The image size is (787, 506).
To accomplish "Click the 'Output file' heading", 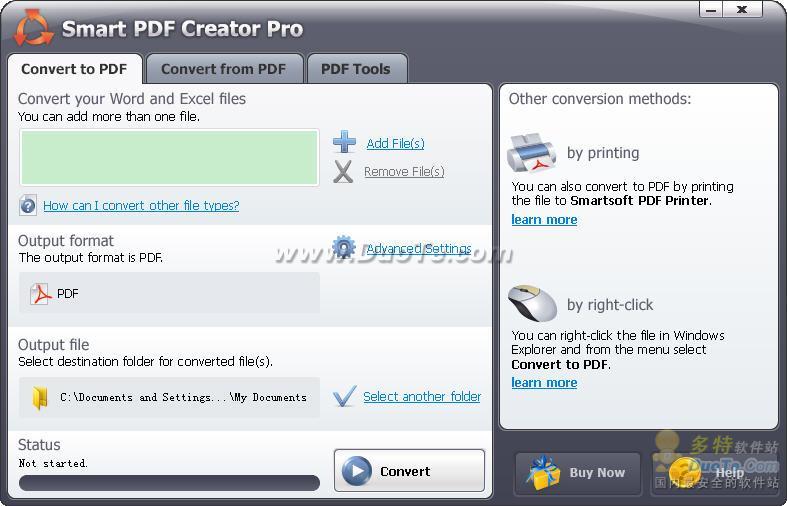I will click(54, 345).
